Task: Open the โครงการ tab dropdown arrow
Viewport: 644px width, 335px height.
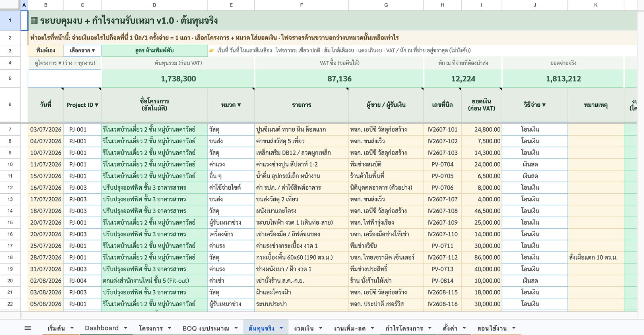Action: tap(169, 328)
